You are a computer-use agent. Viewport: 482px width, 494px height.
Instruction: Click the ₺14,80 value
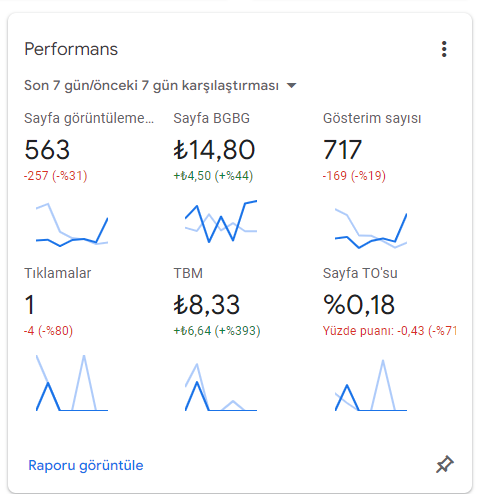point(214,150)
